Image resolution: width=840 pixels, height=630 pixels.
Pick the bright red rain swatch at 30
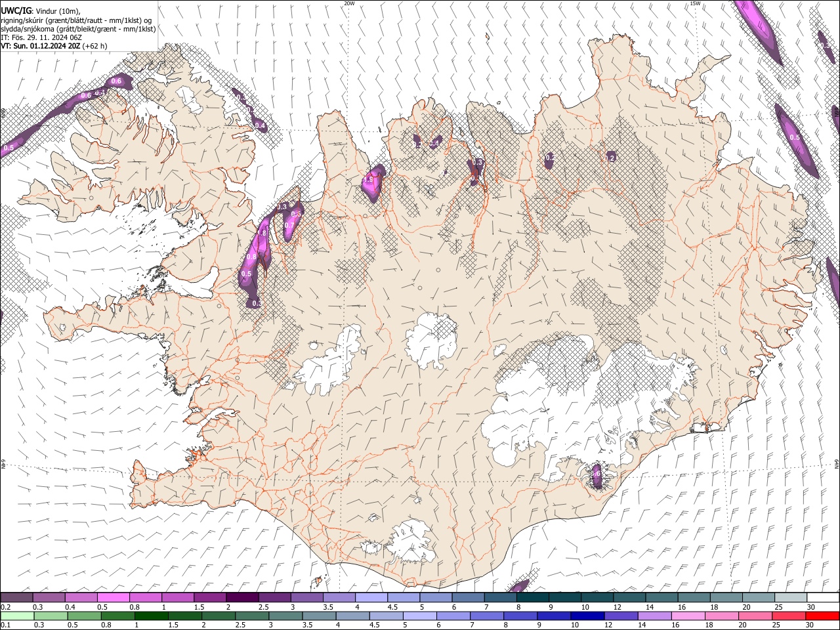tap(822, 616)
